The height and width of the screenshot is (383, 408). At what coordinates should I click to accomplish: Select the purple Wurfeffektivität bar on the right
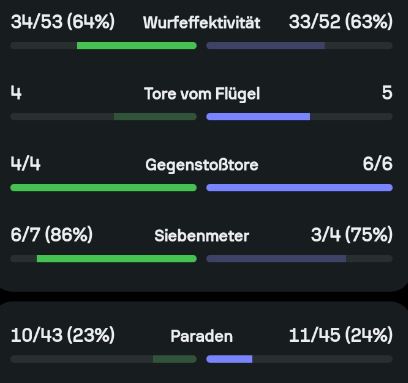click(266, 46)
